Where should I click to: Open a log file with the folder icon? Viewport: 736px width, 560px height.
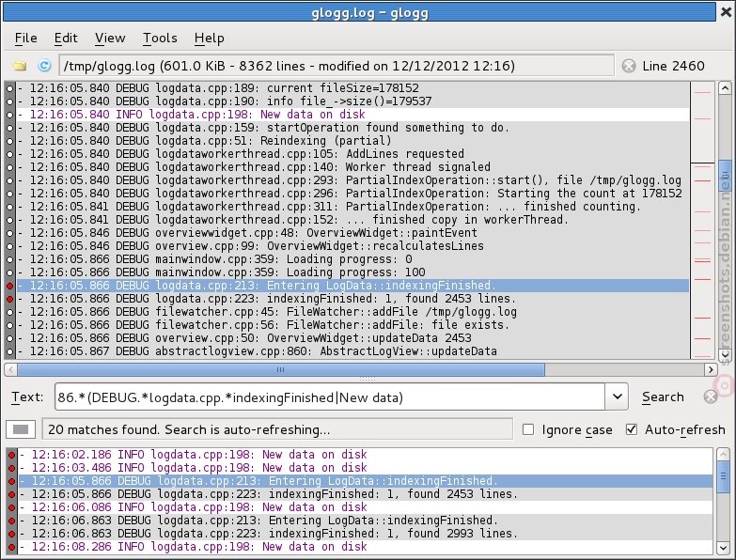pos(20,65)
